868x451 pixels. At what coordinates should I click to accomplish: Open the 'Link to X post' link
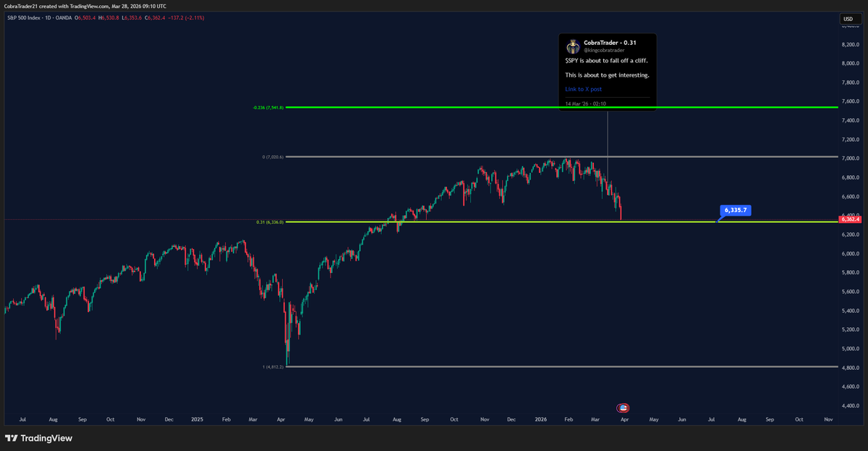[584, 89]
